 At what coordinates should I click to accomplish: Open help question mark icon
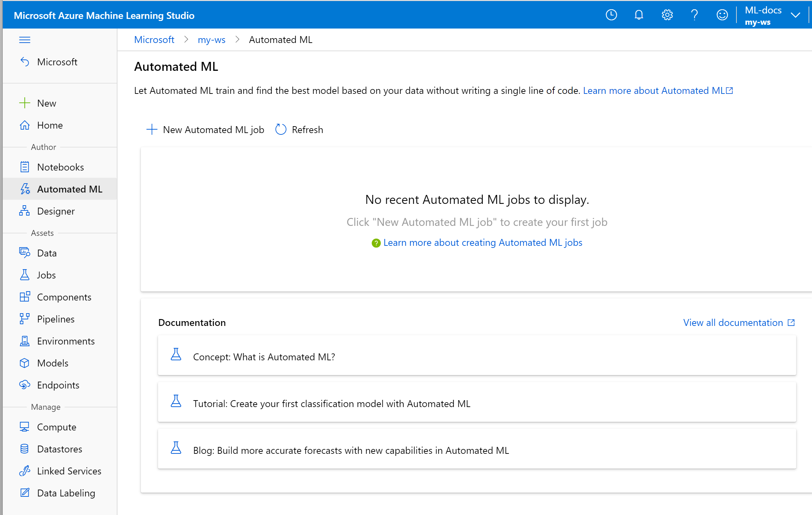695,15
